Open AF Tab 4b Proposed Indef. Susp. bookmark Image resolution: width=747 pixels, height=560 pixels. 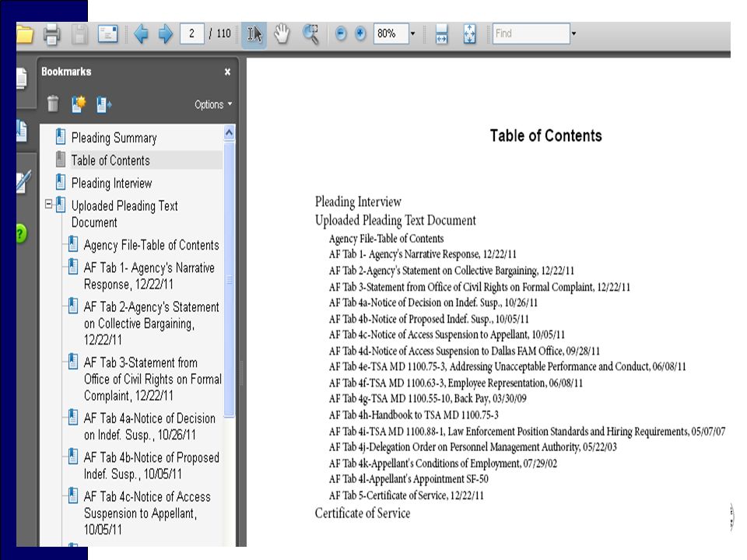[152, 466]
